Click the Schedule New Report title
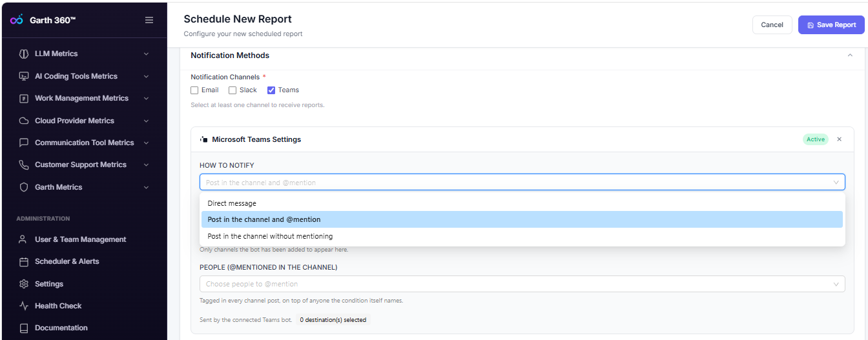 [238, 19]
